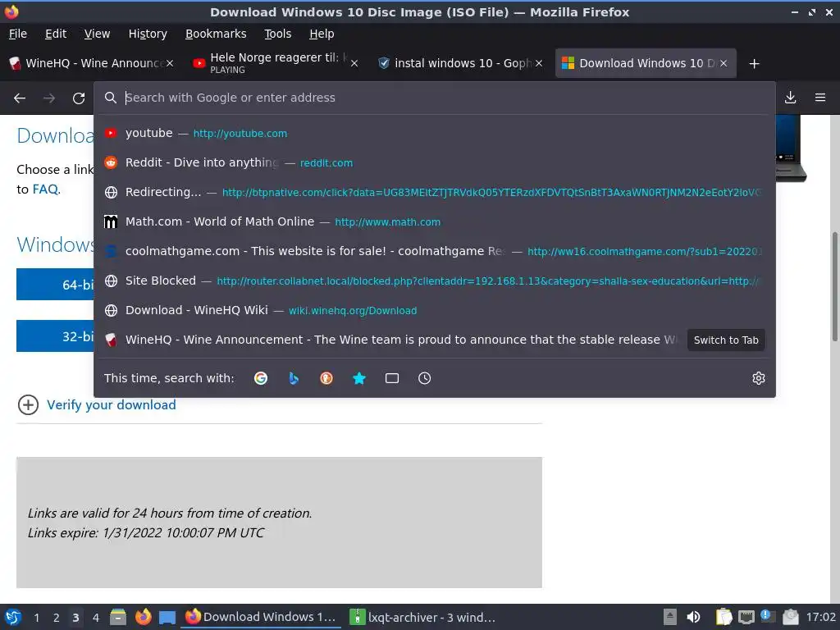Open the volume control in tray
This screenshot has width=840, height=630.
[693, 617]
